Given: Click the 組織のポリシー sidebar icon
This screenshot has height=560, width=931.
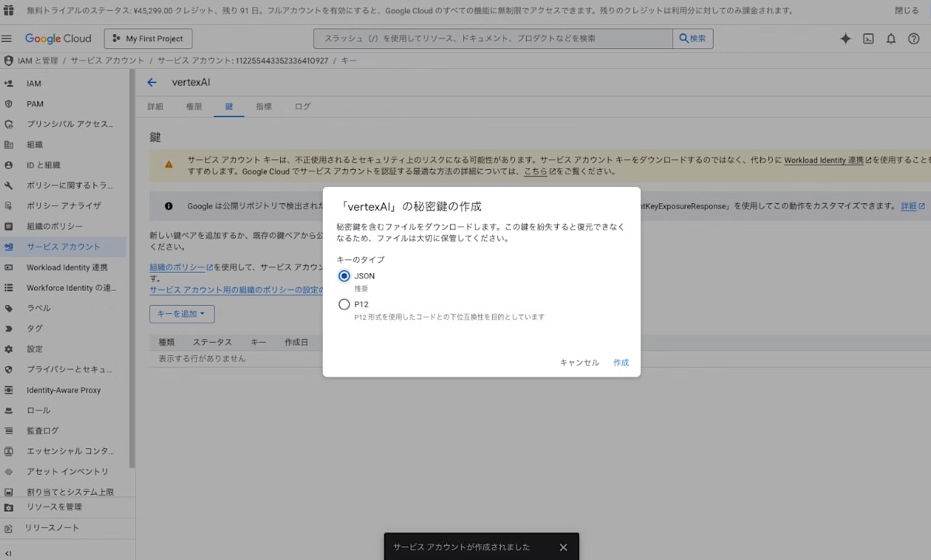Looking at the screenshot, I should coord(9,226).
